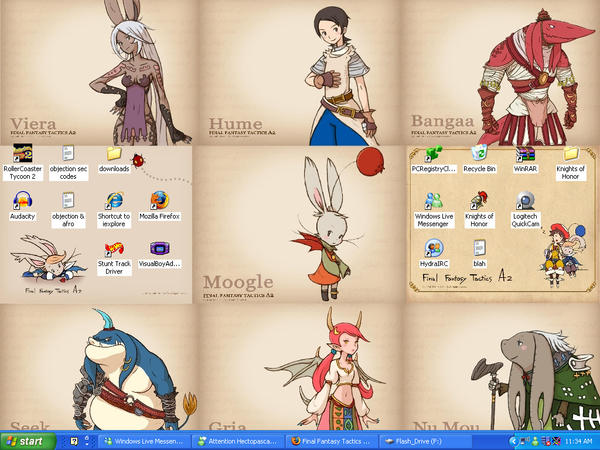Viewport: 600px width, 450px height.
Task: Select the 'blah' file icon
Action: tap(480, 248)
